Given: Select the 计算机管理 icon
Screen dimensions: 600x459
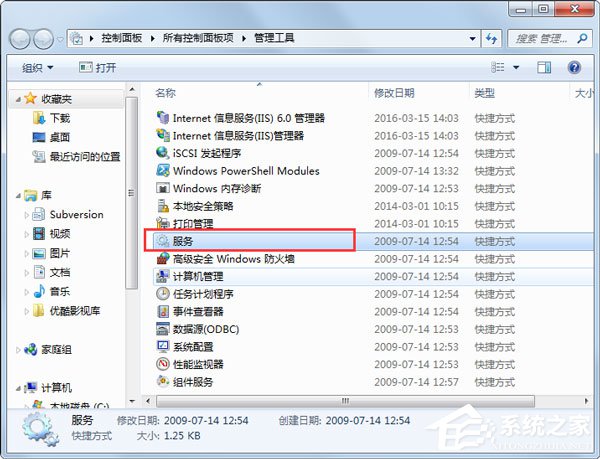Looking at the screenshot, I should tap(163, 276).
